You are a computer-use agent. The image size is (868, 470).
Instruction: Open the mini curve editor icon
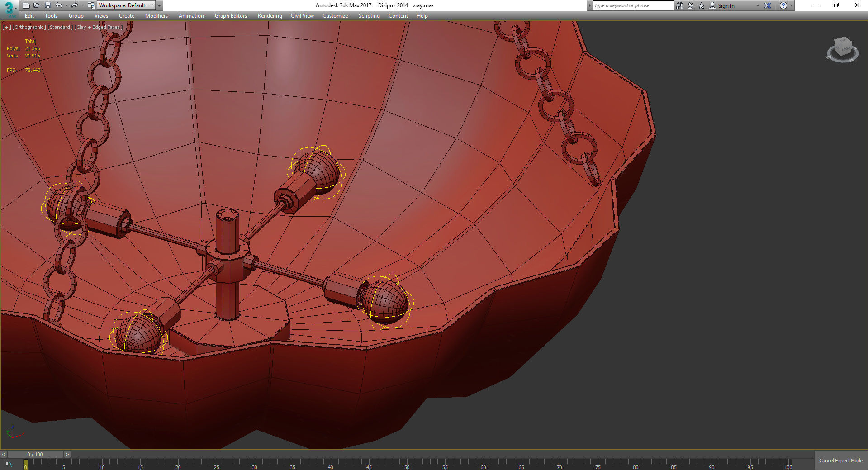9,464
